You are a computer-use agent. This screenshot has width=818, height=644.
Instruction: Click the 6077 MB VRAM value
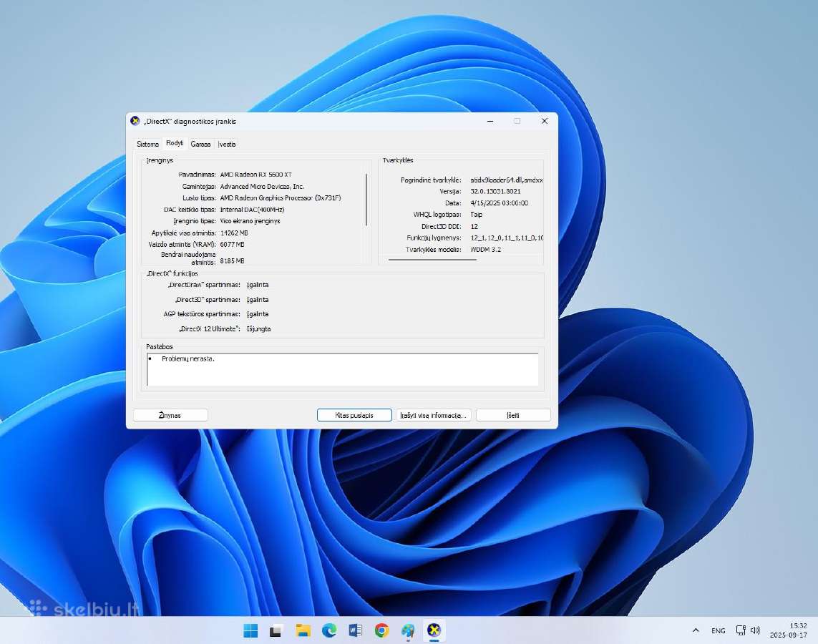tap(232, 245)
